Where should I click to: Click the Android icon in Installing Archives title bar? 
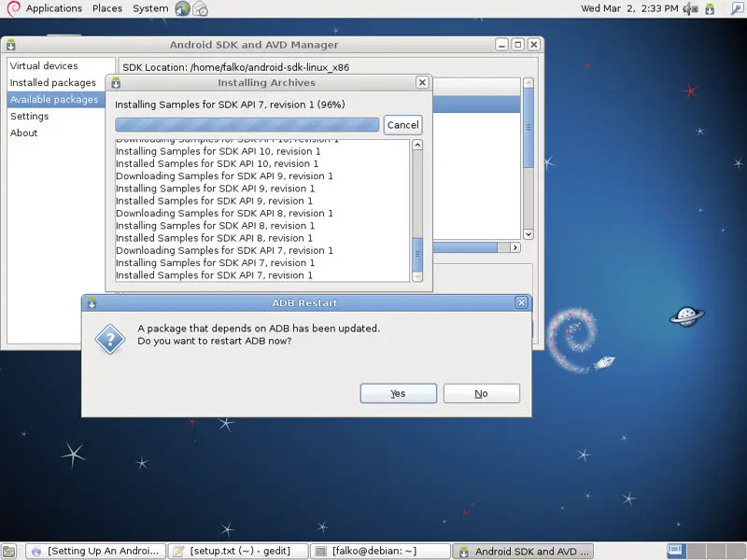pos(116,83)
